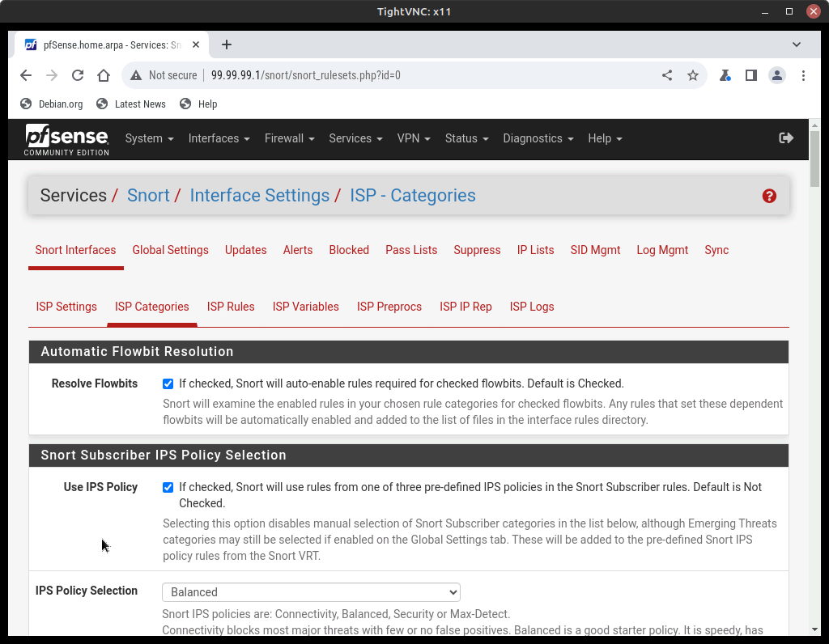This screenshot has height=644, width=829.
Task: Maximize the TightVNC window
Action: pos(789,11)
